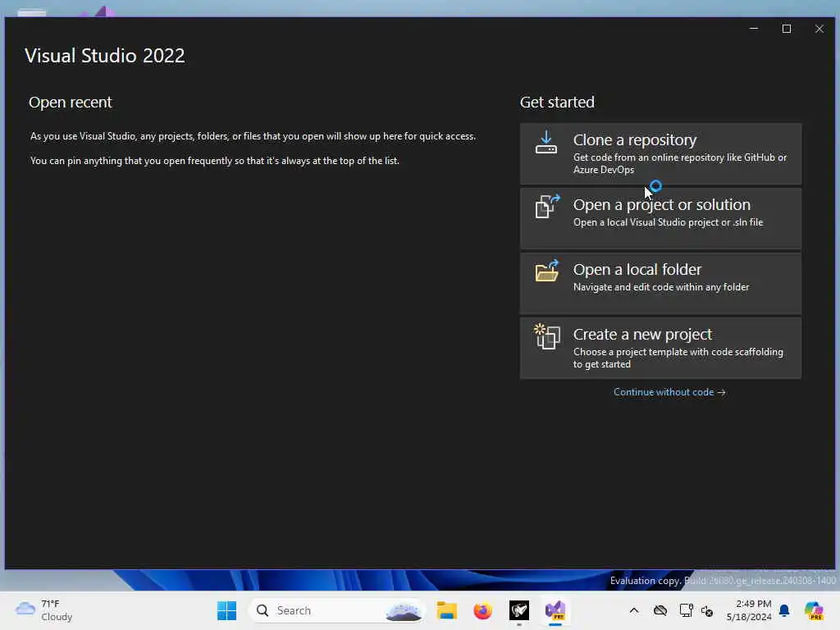Image resolution: width=840 pixels, height=630 pixels.
Task: Click the Clone a repository download icon
Action: click(546, 143)
